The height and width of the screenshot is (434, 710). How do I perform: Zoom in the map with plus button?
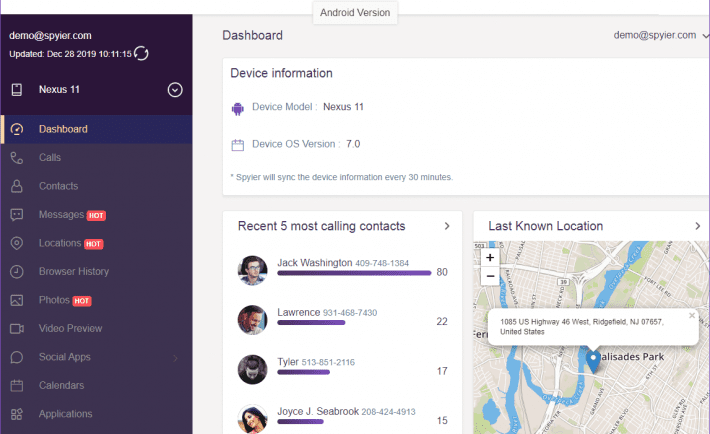coord(490,258)
